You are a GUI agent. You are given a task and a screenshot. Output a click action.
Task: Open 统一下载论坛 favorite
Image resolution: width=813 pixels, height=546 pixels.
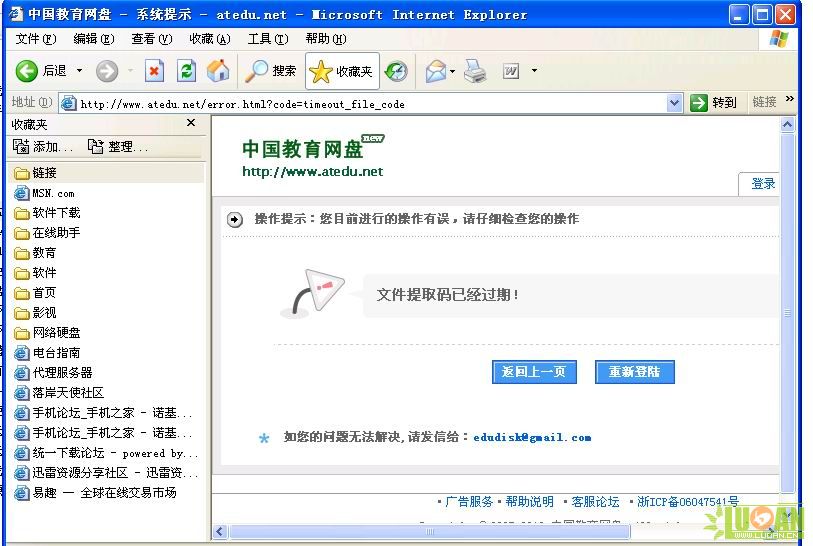(106, 453)
